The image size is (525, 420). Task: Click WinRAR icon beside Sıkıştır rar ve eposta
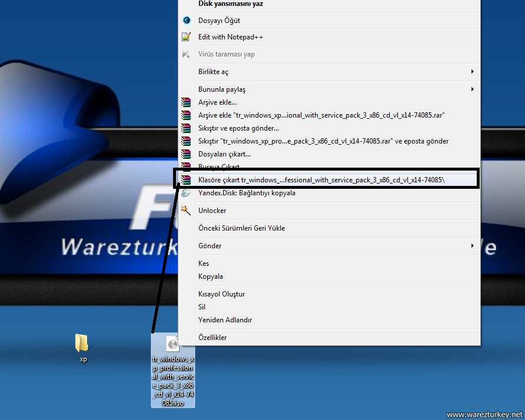(186, 141)
